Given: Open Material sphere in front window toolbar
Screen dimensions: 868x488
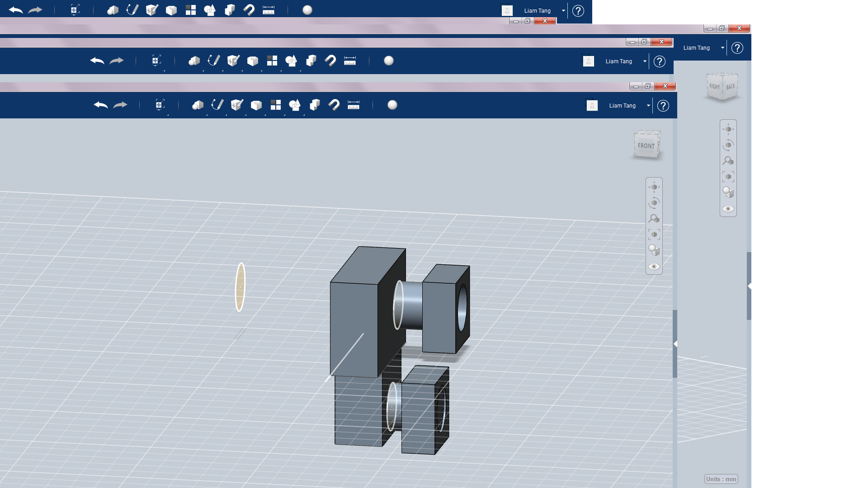Looking at the screenshot, I should tap(392, 105).
